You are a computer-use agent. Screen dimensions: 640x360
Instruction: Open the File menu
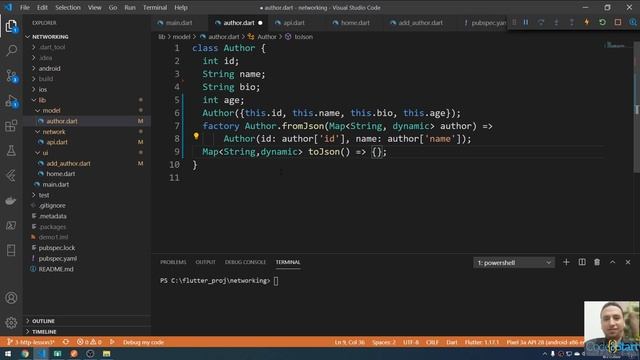click(x=24, y=7)
